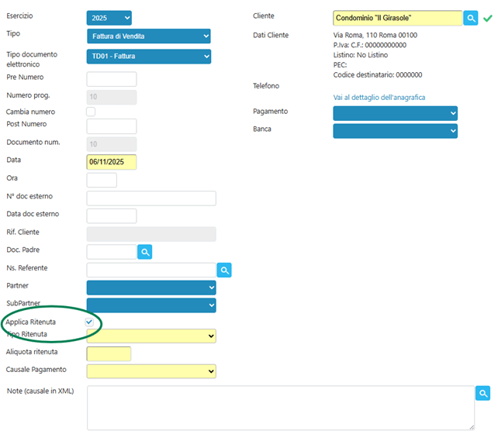
Task: Open the Partner dropdown
Action: 151,288
